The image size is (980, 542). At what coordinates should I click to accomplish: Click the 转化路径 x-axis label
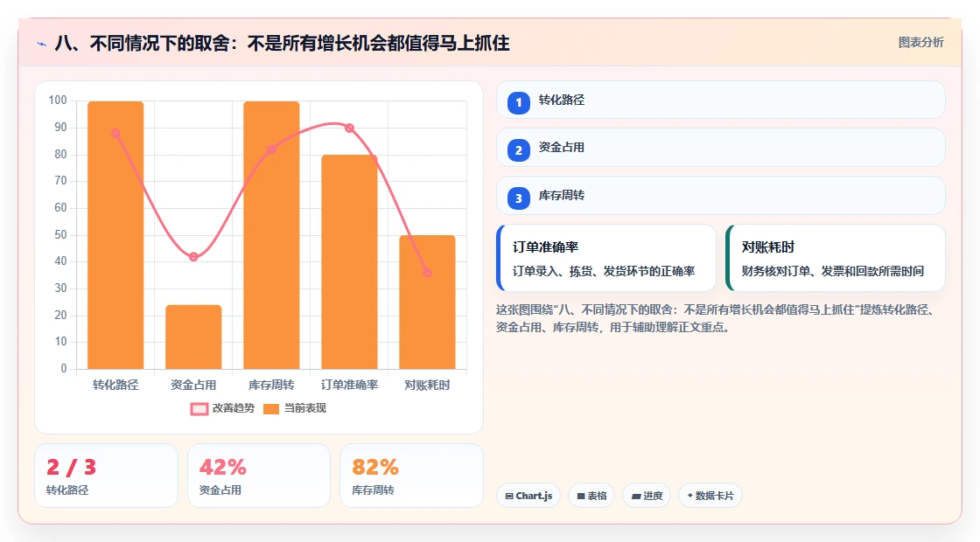tap(115, 386)
